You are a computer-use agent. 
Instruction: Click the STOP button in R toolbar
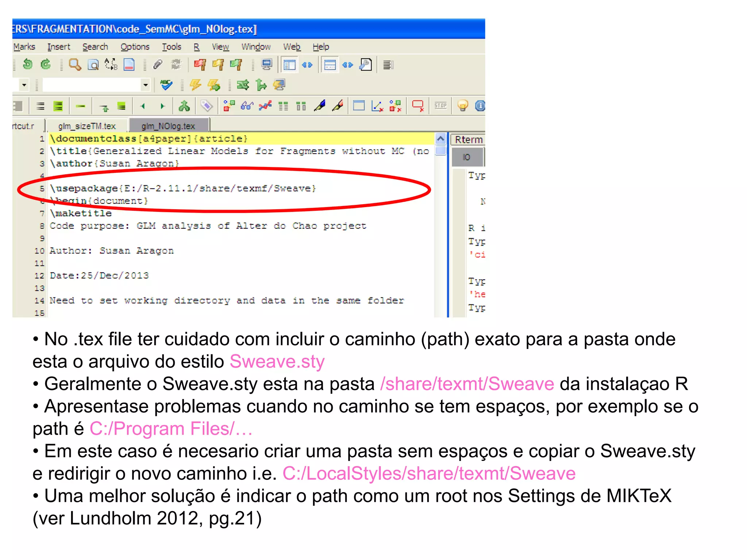click(441, 106)
